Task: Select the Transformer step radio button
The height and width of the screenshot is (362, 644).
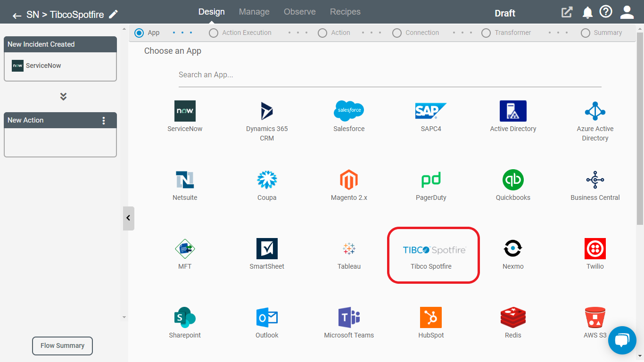Action: click(x=486, y=33)
